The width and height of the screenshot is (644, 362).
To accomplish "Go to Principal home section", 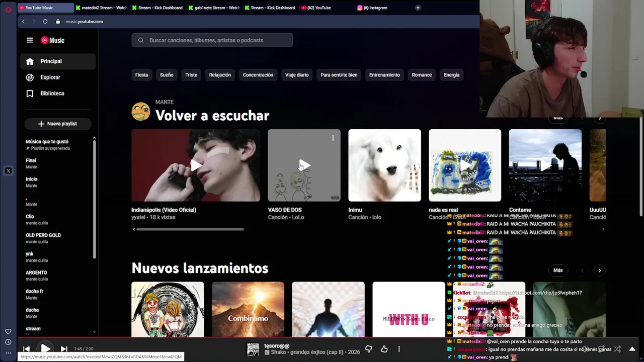I will 58,61.
